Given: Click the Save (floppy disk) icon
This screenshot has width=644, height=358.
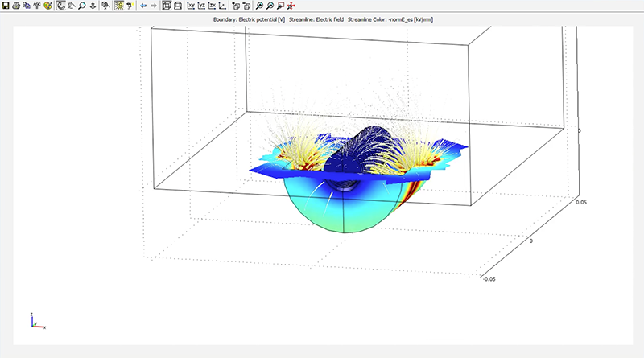Looking at the screenshot, I should (6, 6).
